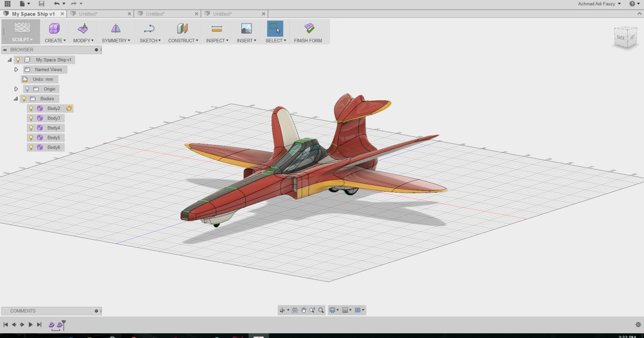
Task: Open the INSPECT menu
Action: point(217,40)
